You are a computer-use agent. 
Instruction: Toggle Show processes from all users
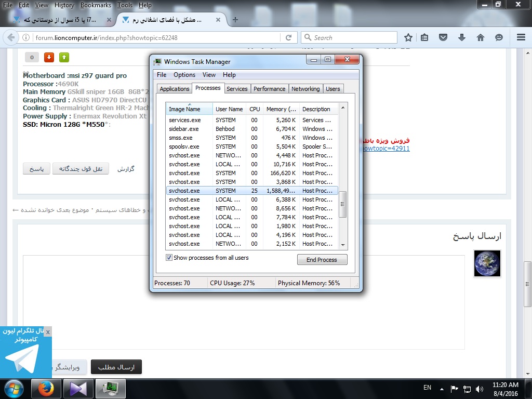point(169,258)
